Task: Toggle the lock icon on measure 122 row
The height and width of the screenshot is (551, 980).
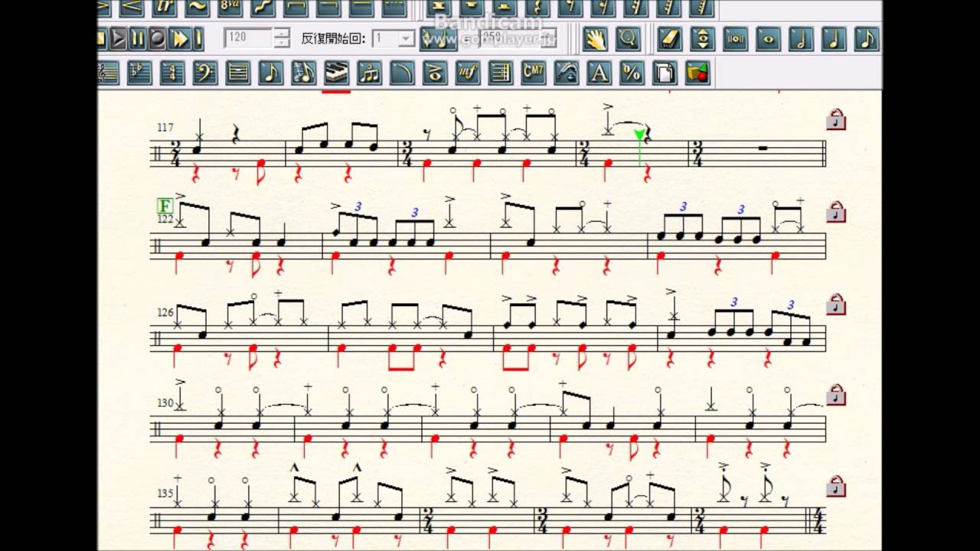Action: click(835, 211)
